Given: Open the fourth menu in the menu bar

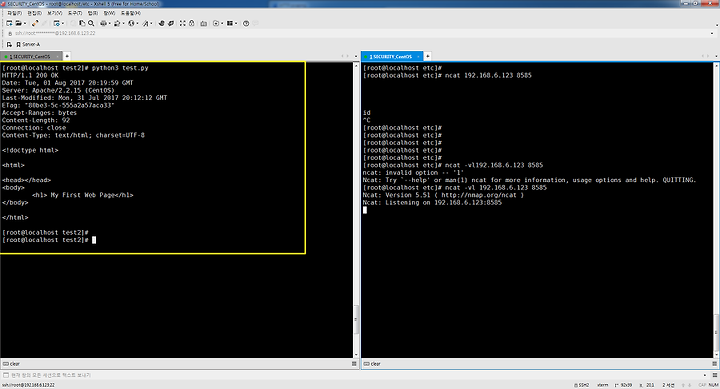Looking at the screenshot, I should pyautogui.click(x=75, y=13).
